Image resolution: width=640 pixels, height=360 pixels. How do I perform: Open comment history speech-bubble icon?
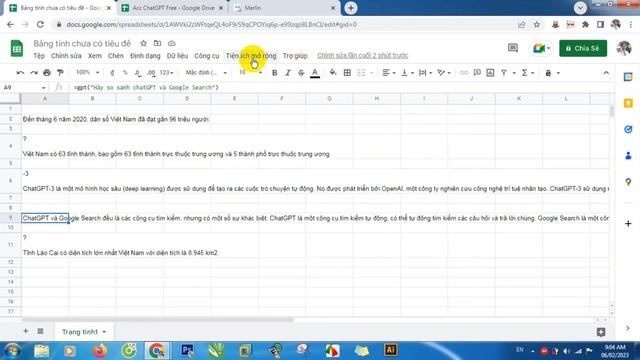[x=513, y=48]
